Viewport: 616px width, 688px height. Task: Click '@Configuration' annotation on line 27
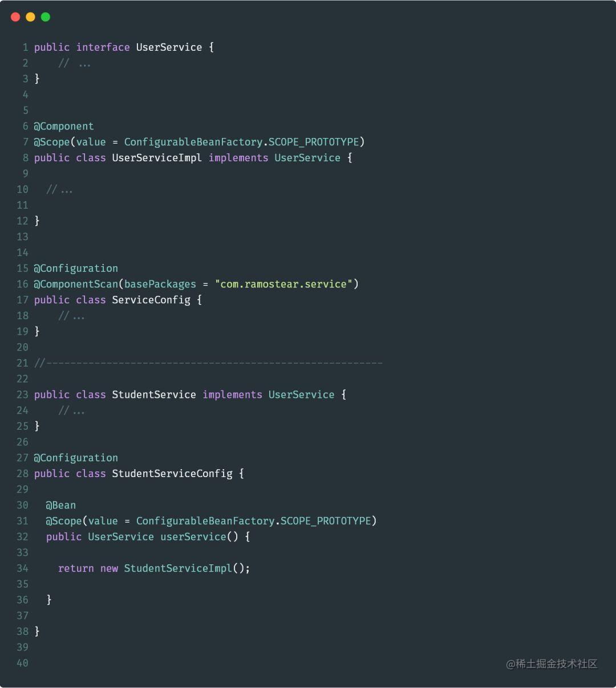pyautogui.click(x=76, y=458)
